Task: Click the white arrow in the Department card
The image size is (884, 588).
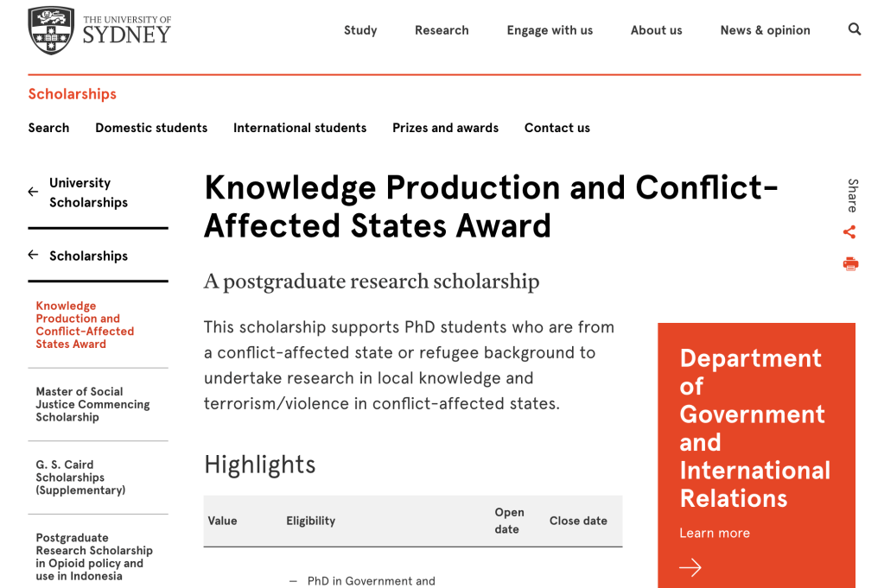Action: 690,567
